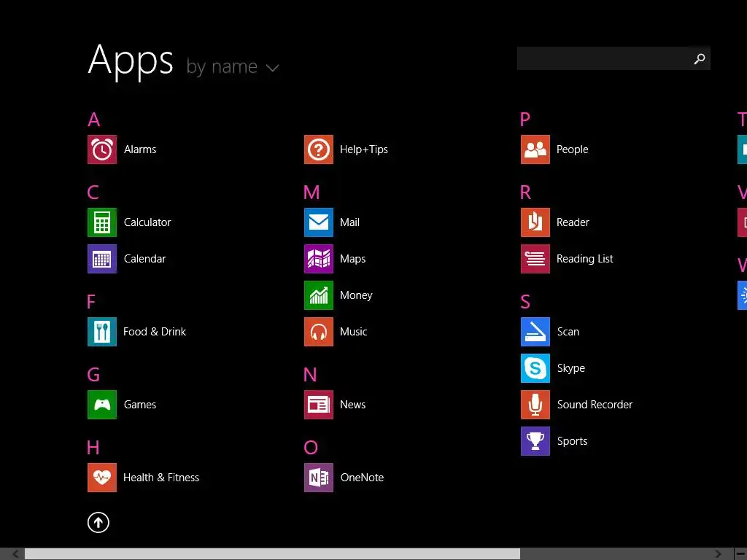Open the News app icon
This screenshot has width=747, height=560.
(x=319, y=405)
